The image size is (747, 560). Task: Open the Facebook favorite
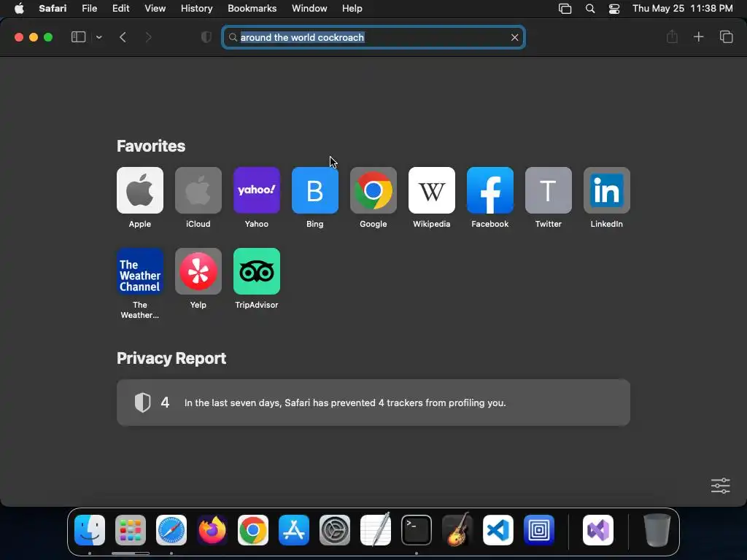[489, 190]
